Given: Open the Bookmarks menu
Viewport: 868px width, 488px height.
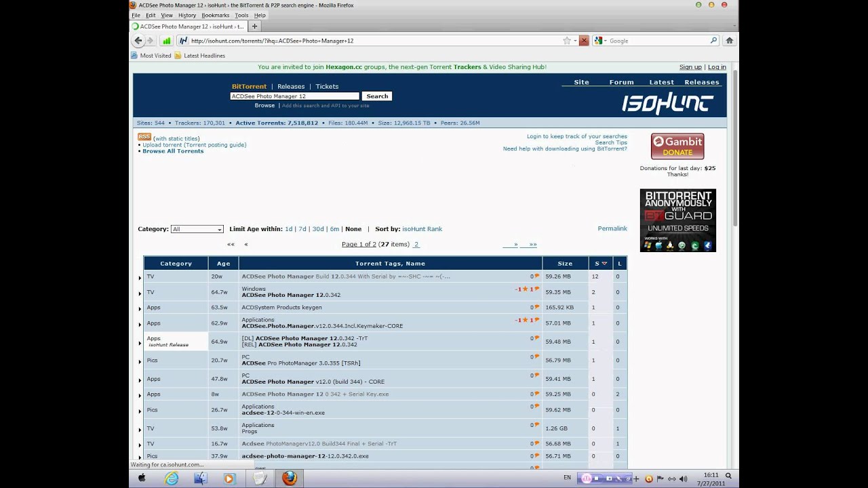Looking at the screenshot, I should tap(214, 15).
